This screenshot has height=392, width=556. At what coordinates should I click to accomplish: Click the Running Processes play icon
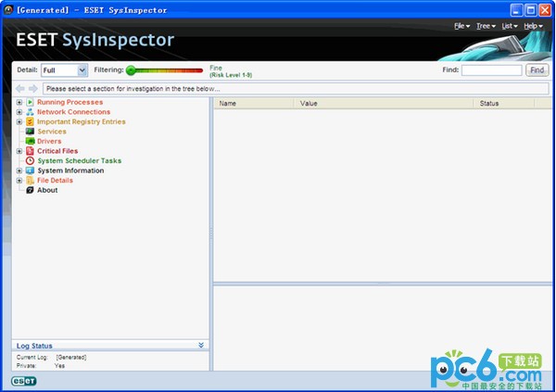pyautogui.click(x=30, y=102)
